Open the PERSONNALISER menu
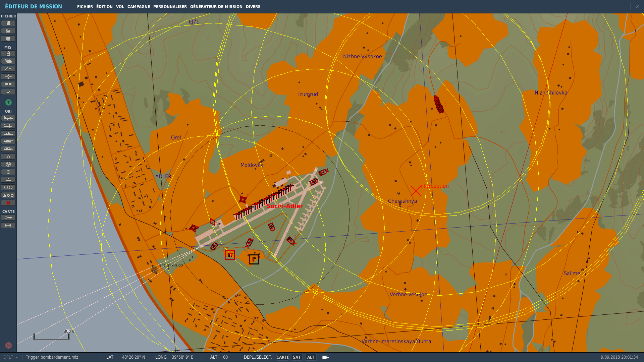This screenshot has width=644, height=362. (x=170, y=7)
